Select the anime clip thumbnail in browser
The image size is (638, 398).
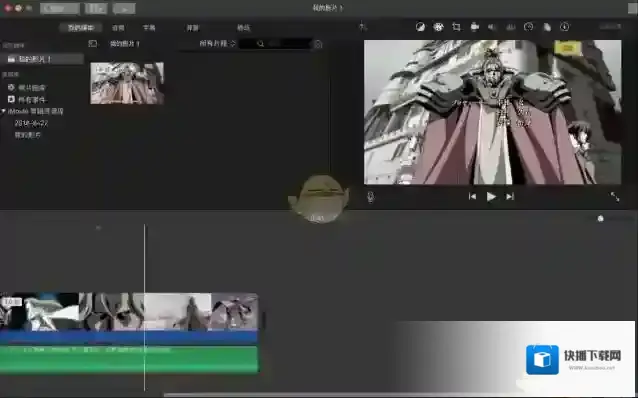click(x=127, y=83)
